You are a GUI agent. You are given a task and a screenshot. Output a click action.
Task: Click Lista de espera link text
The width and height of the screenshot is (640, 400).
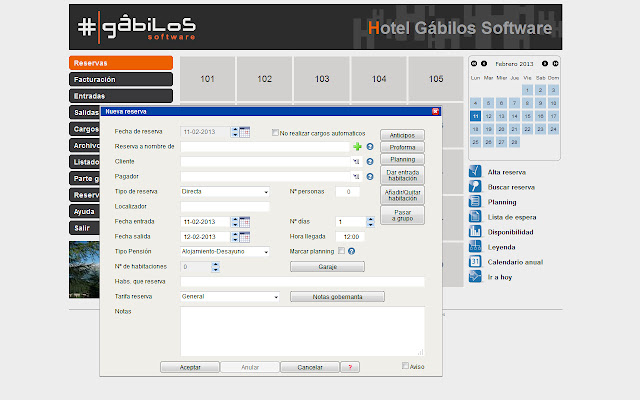tap(512, 217)
